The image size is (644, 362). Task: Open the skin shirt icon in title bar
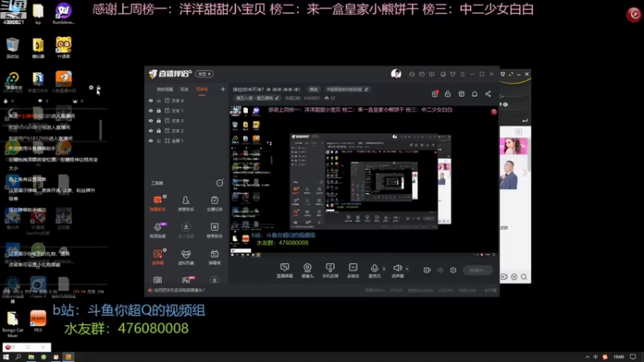[x=452, y=74]
